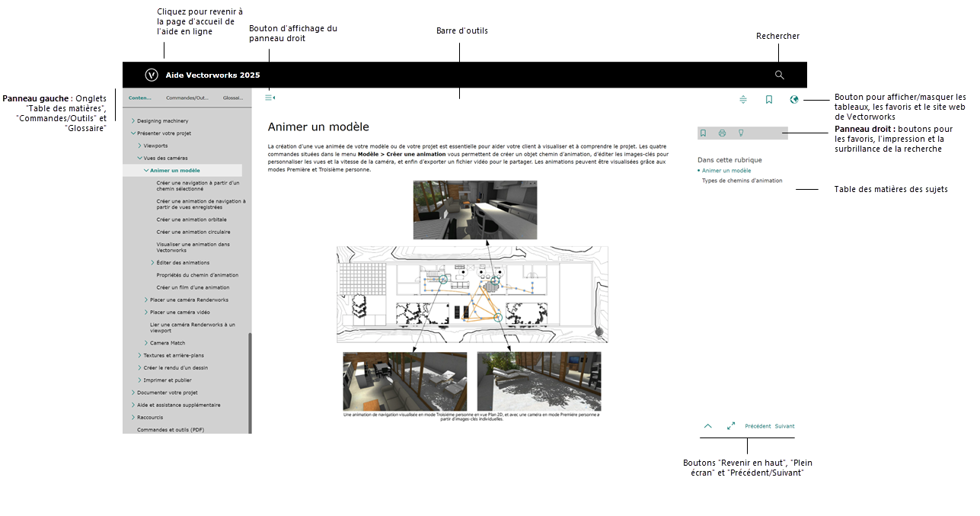Expand Placer une caméra Renderworks
Screen dimensions: 980x516
(x=146, y=300)
